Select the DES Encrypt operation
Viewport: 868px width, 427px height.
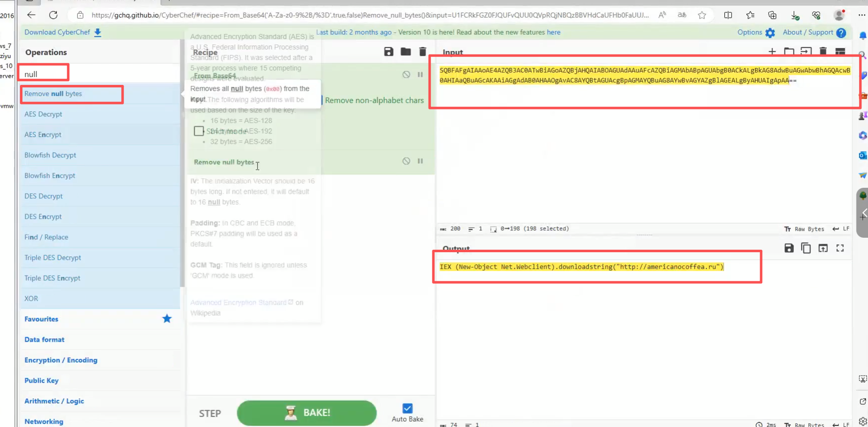tap(100, 217)
